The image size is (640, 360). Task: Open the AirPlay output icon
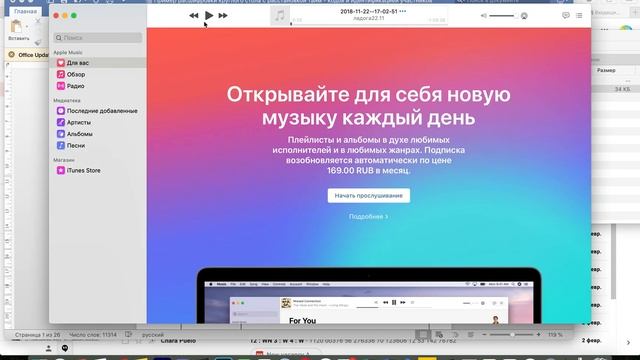524,16
